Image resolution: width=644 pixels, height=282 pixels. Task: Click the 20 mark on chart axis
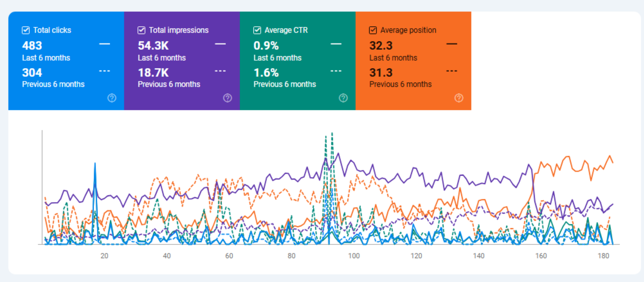pyautogui.click(x=104, y=256)
